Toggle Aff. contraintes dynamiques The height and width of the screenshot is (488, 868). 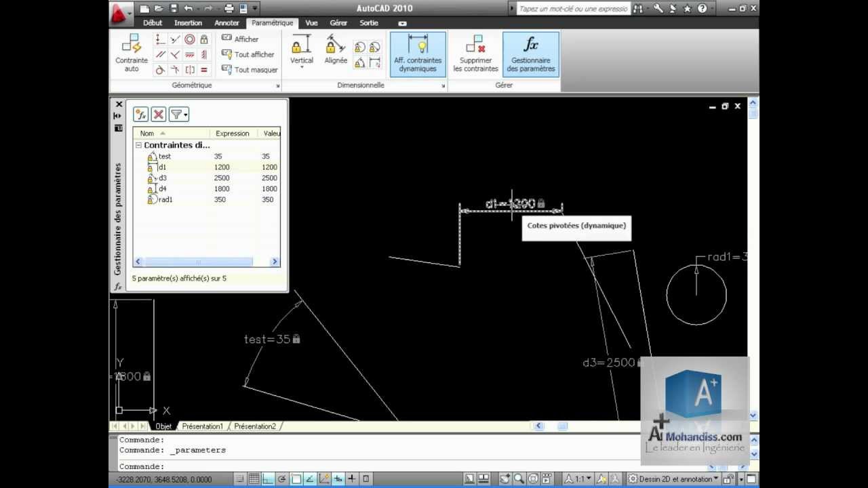pos(418,54)
